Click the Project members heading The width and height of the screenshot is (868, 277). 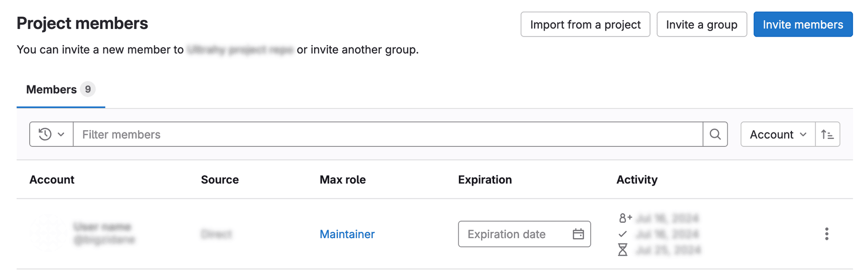(x=82, y=23)
